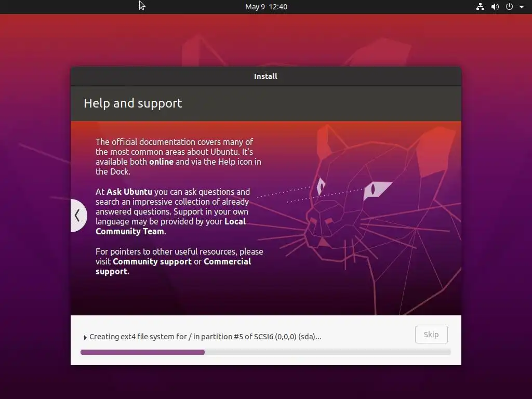Visit the 'Commercial support' link

[x=174, y=267]
